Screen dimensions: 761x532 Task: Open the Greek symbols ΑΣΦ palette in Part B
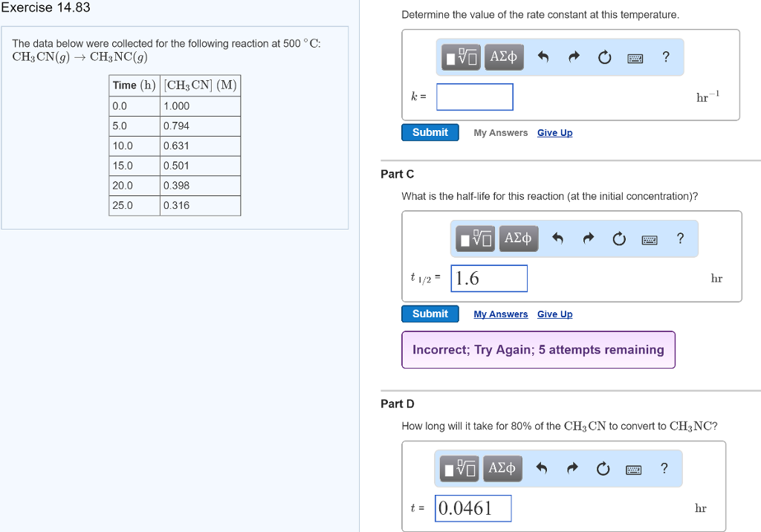click(x=504, y=56)
